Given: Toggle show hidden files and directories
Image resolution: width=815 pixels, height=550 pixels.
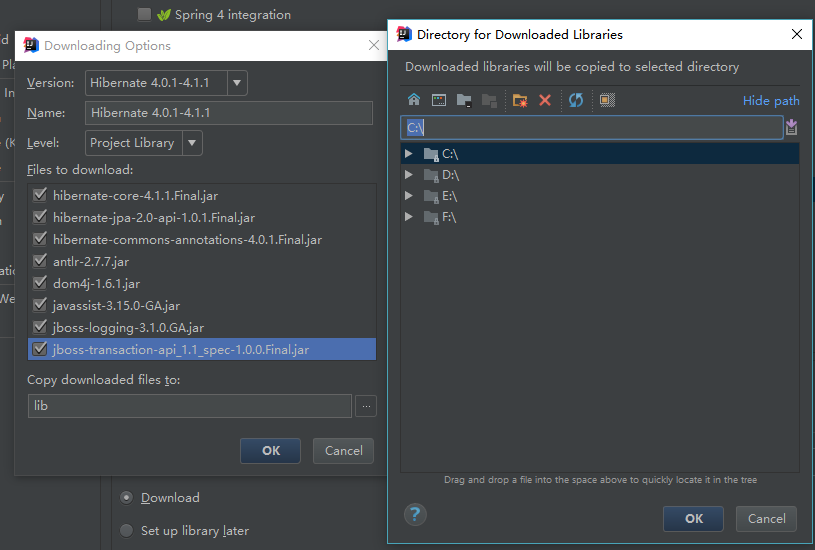Looking at the screenshot, I should [607, 100].
